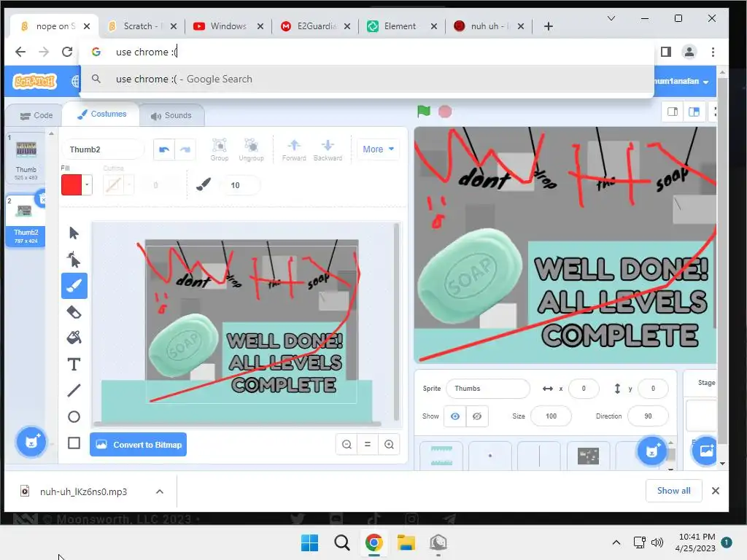This screenshot has width=747, height=560.
Task: Reload the page
Action: point(66,52)
